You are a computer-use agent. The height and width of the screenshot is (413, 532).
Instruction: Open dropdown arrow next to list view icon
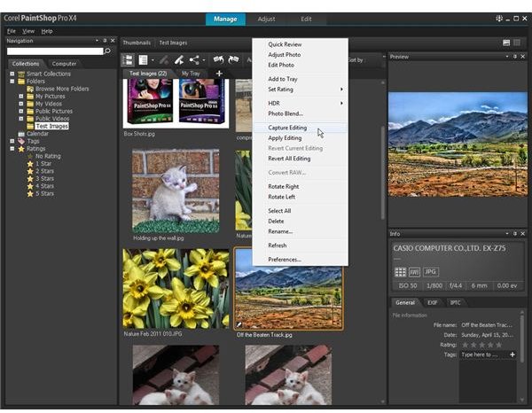(x=153, y=60)
